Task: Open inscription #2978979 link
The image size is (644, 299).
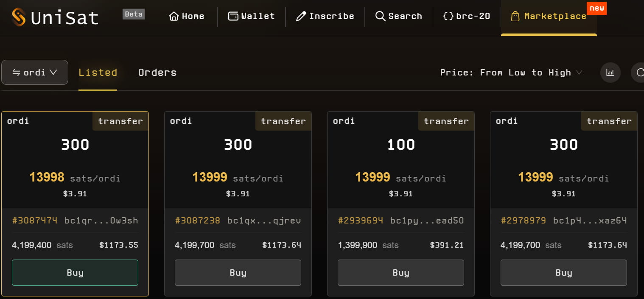Action: pyautogui.click(x=524, y=221)
